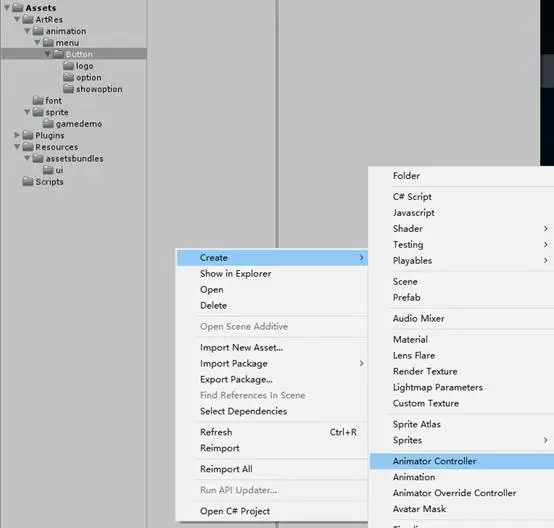Screen dimensions: 554x528
Task: Click the Resources folder icon
Action: [28, 146]
